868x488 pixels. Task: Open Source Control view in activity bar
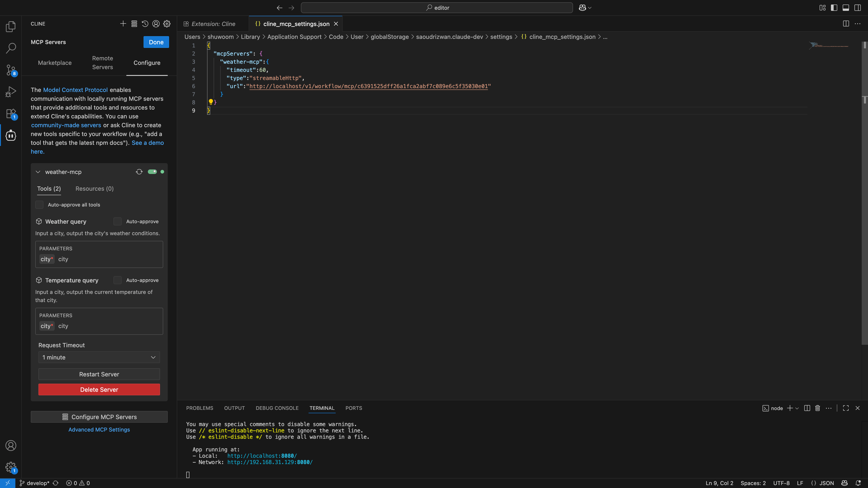pos(11,70)
